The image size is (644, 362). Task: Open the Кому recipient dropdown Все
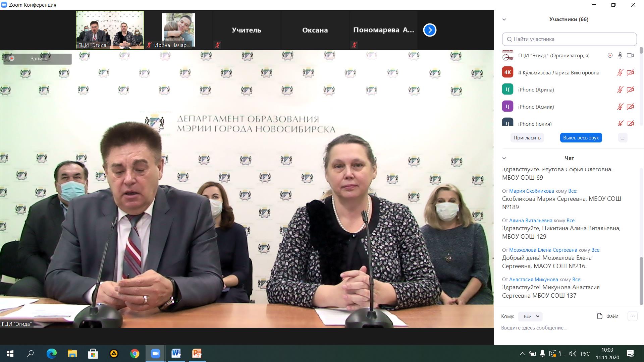click(x=530, y=316)
